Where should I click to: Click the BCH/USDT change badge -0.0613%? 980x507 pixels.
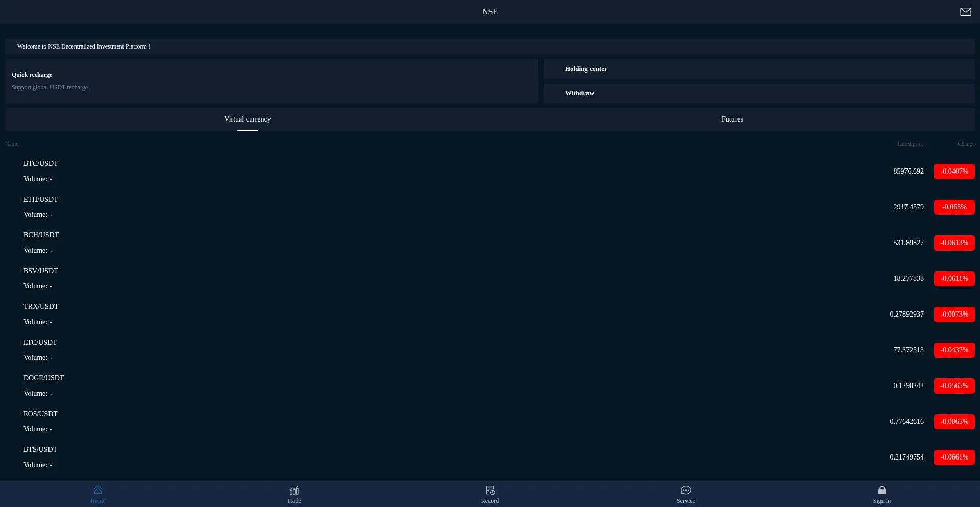pos(954,243)
